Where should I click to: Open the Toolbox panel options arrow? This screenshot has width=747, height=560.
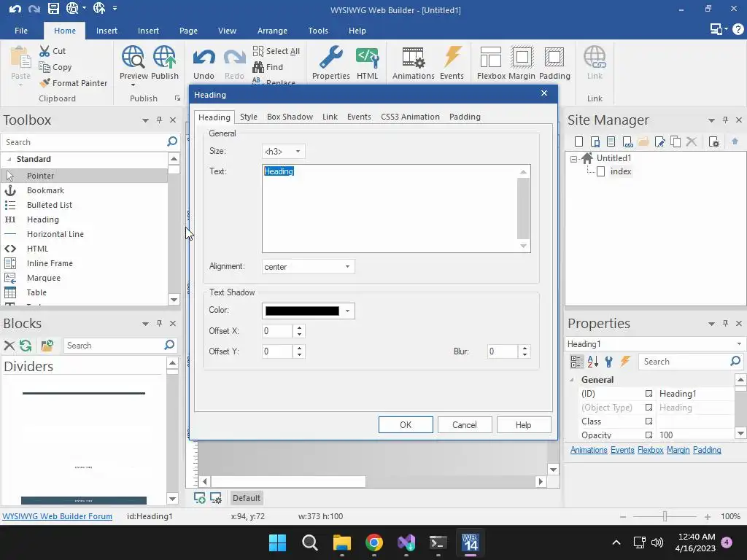click(x=145, y=120)
